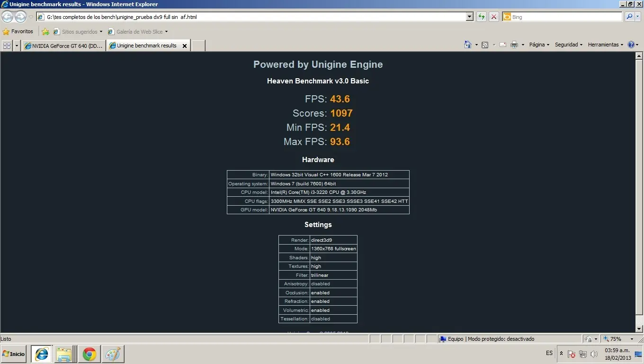Image resolution: width=644 pixels, height=364 pixels.
Task: Click the zoom magnifier in status bar
Action: point(606,339)
